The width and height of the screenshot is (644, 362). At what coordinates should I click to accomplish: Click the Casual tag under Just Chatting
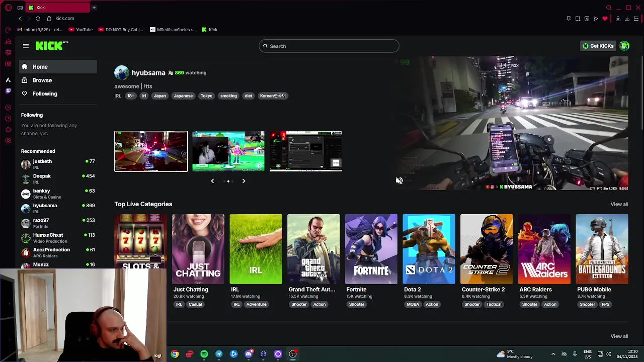[x=195, y=304]
